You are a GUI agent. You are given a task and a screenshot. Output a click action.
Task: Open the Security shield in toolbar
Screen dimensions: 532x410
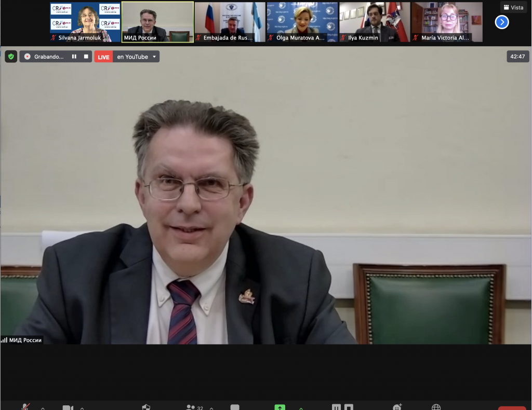pos(146,407)
